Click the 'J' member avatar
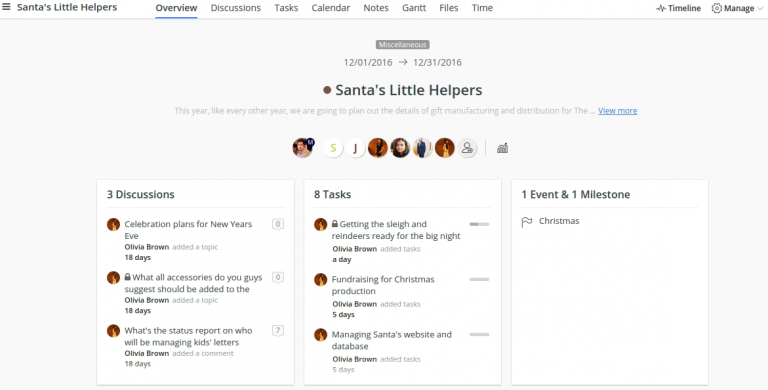Viewport: 768px width, 390px height. click(355, 148)
